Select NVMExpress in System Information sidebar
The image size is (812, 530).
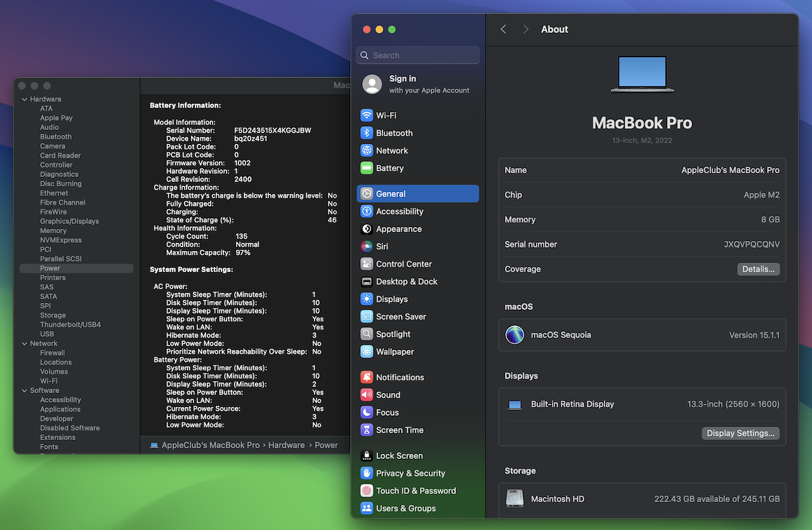tap(61, 240)
